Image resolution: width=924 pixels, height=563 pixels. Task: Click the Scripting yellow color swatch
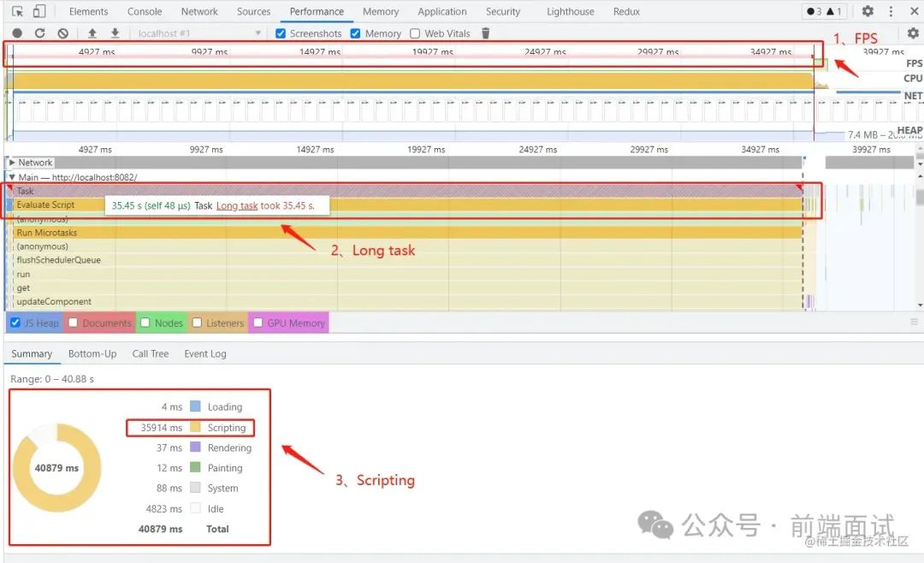(x=195, y=428)
